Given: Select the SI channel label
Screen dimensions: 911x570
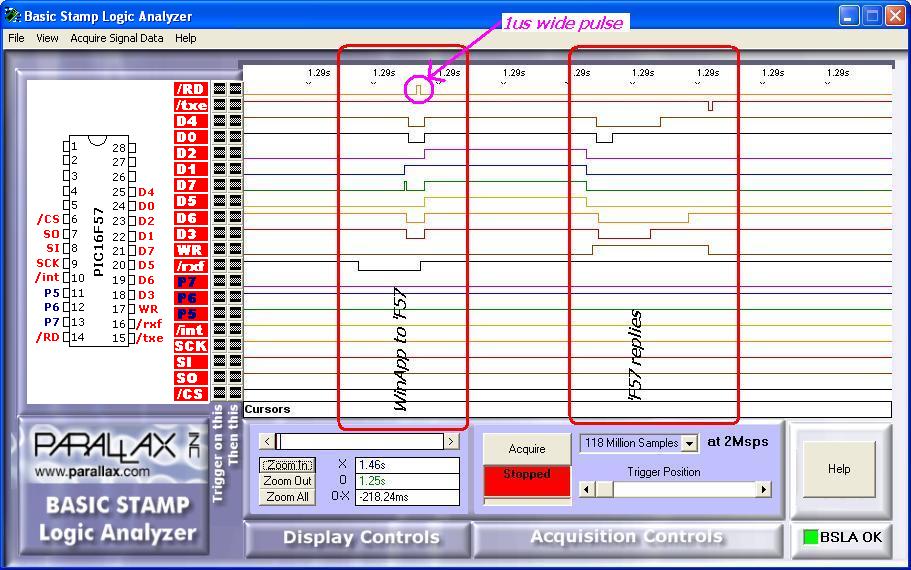Looking at the screenshot, I should (x=191, y=362).
